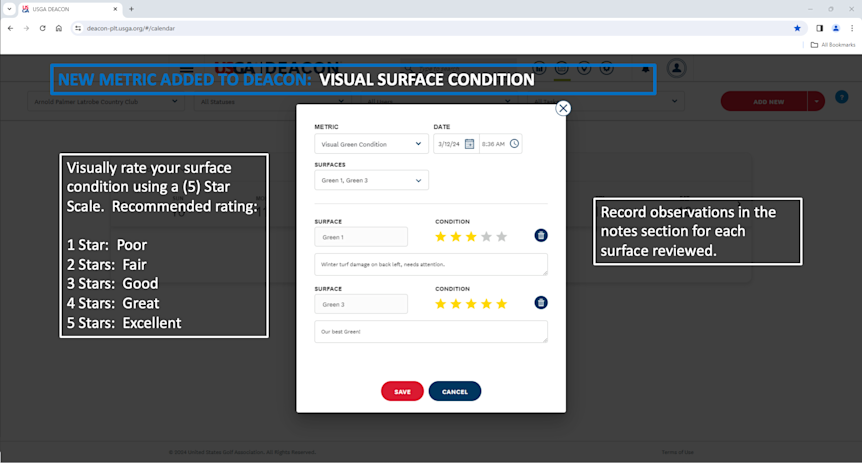This screenshot has width=862, height=463.
Task: Rate Green 1 with three stars
Action: coord(471,237)
